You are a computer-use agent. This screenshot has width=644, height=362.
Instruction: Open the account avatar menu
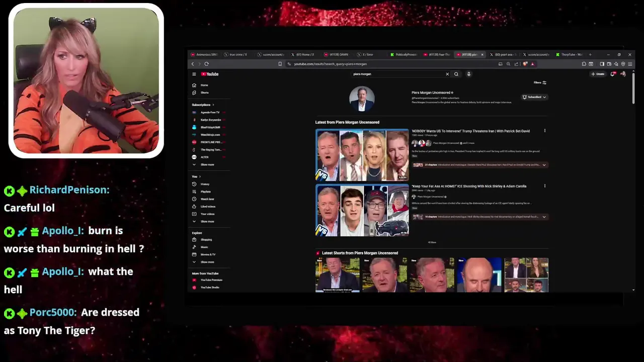[623, 74]
